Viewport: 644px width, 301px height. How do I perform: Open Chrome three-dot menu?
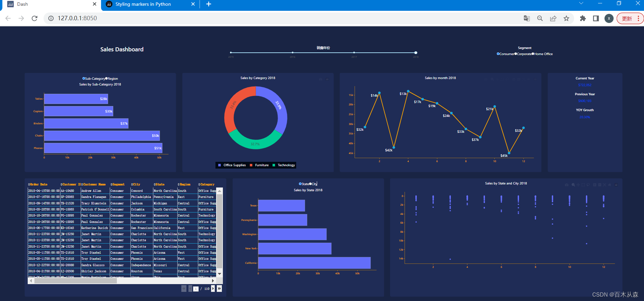[638, 18]
